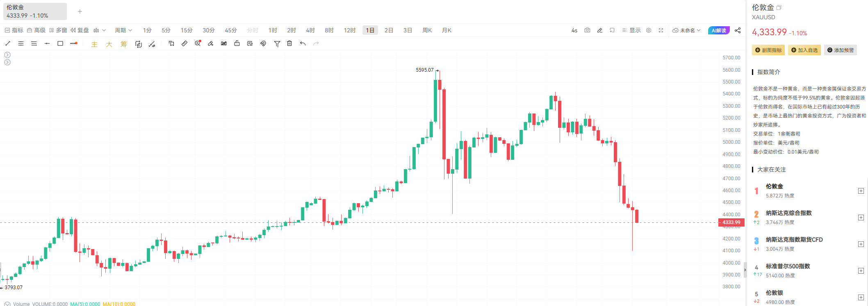Take a chart screenshot with camera icon
The height and width of the screenshot is (306, 868).
point(587,30)
